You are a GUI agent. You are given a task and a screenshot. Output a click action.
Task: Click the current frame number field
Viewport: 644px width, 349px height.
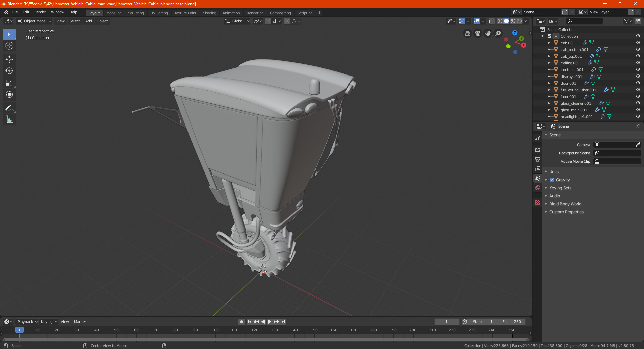coord(447,322)
